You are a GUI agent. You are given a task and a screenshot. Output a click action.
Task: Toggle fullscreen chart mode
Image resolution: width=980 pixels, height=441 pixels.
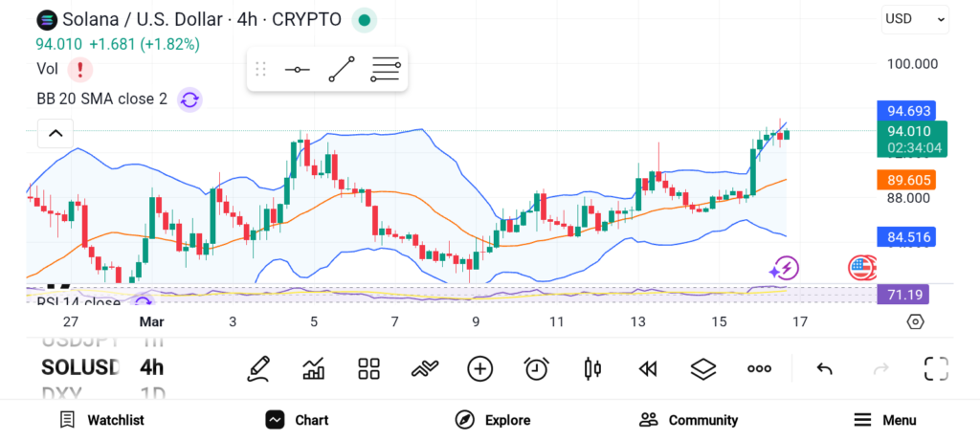pyautogui.click(x=935, y=368)
